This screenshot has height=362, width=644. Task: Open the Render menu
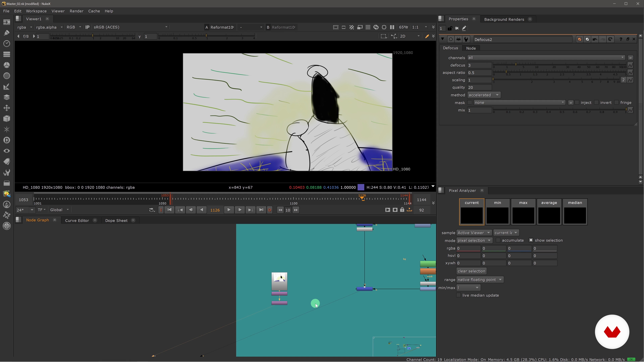[76, 11]
